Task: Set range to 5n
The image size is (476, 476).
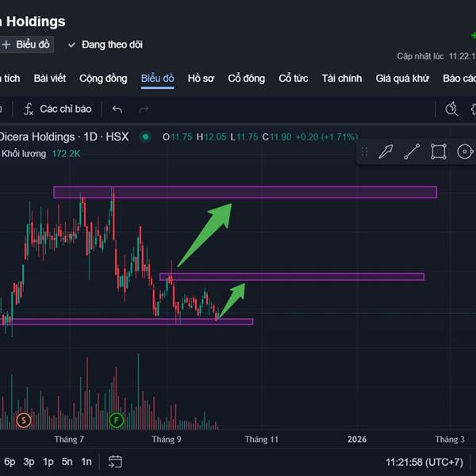Action: click(67, 462)
